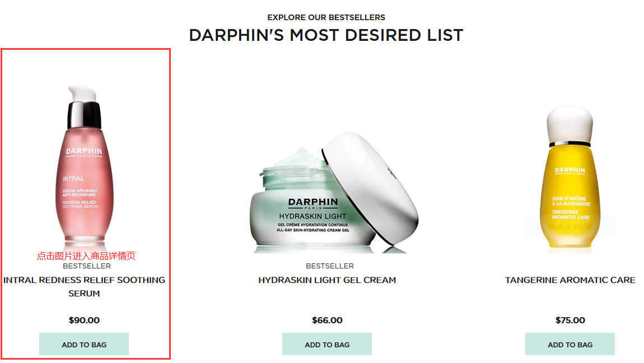The height and width of the screenshot is (363, 644).
Task: Add Hydraskin Light Gel Cream to bag
Action: tap(327, 344)
